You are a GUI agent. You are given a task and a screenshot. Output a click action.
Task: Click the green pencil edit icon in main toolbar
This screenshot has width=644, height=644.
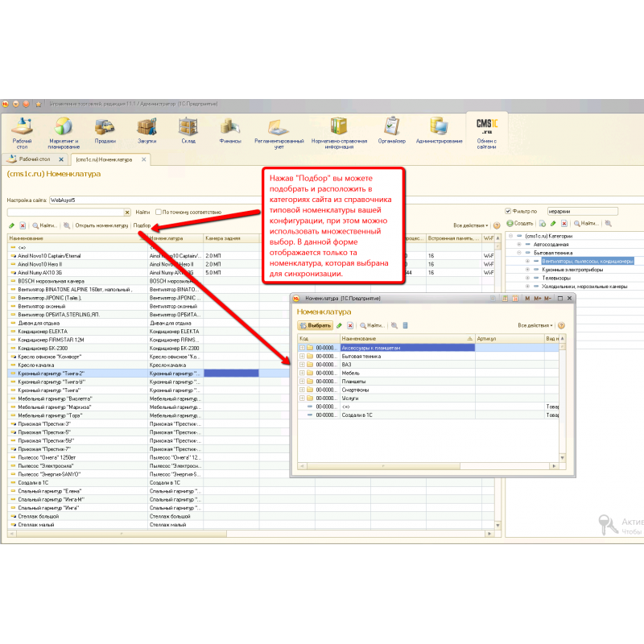pos(11,225)
